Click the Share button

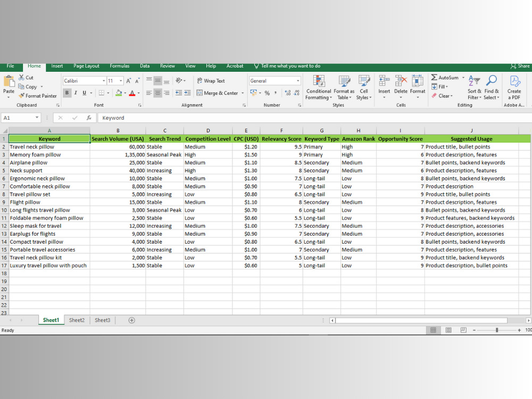click(x=520, y=66)
